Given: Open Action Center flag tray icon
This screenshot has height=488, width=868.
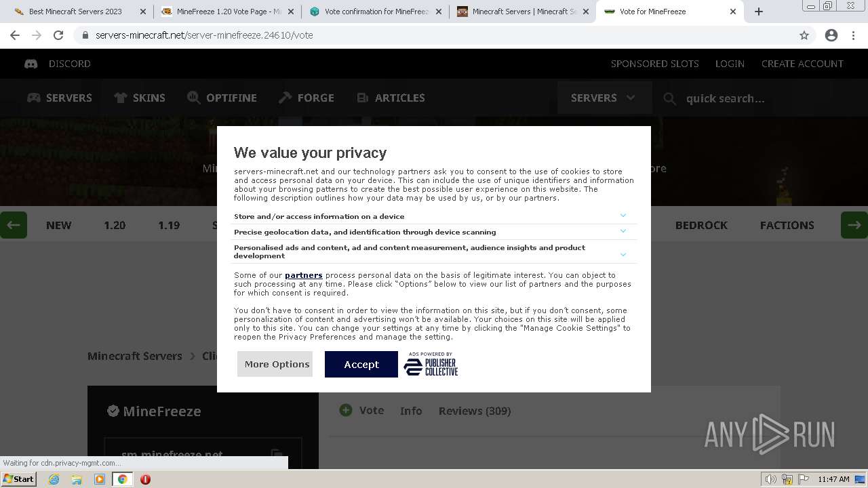Looking at the screenshot, I should pyautogui.click(x=803, y=479).
